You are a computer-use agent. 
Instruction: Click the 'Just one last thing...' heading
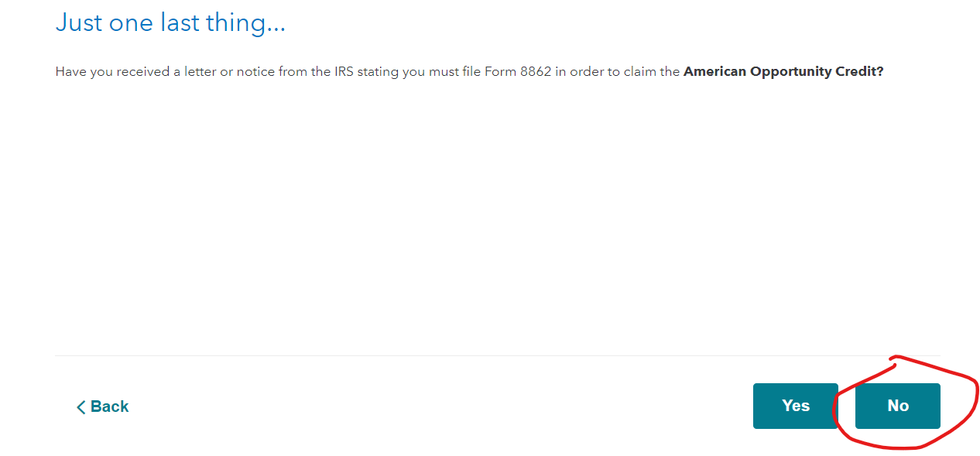pos(170,22)
